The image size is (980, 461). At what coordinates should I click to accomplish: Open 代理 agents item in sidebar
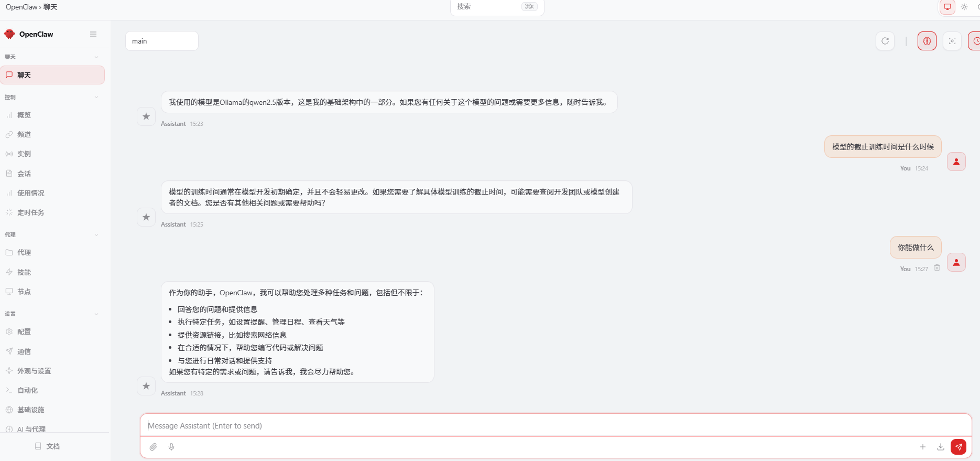[x=52, y=252]
